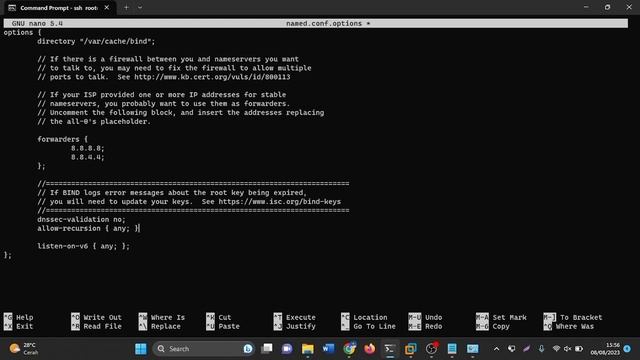Place cursor on dnssec-validation no; line
Screen dimensions: 640x360
pyautogui.click(x=82, y=220)
